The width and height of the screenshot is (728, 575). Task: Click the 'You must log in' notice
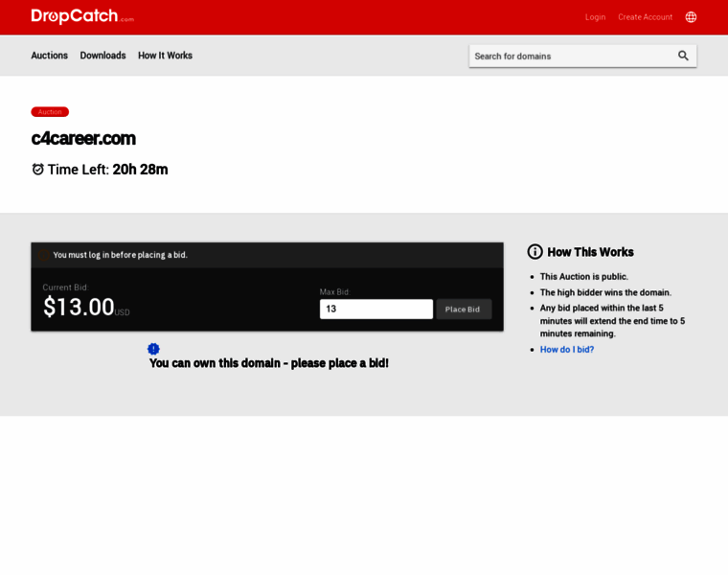click(120, 255)
